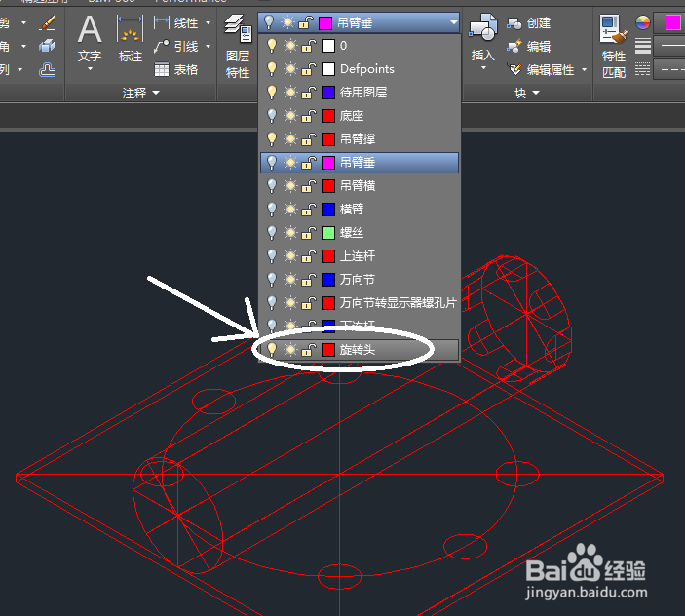Open the Insert block (插入) tool
685x616 pixels.
pos(482,28)
